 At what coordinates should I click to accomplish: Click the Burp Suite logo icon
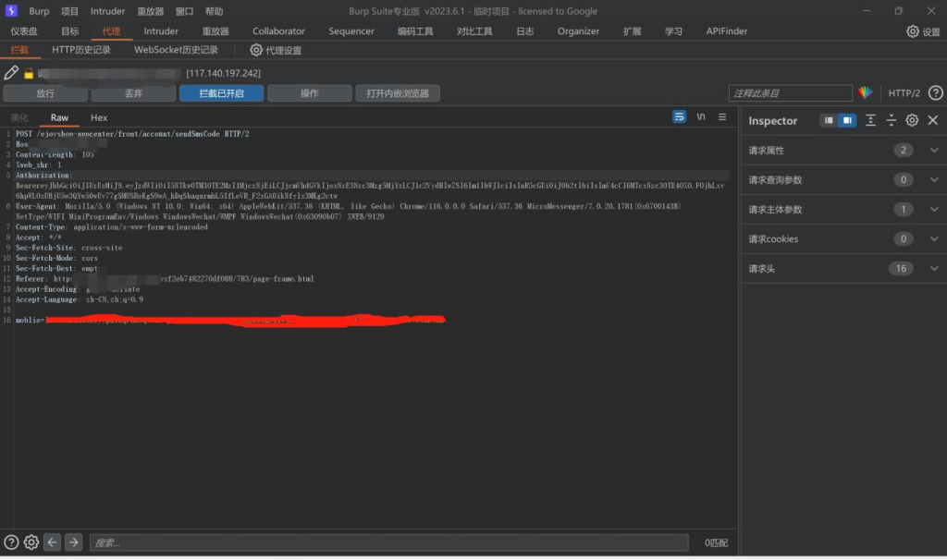point(11,11)
